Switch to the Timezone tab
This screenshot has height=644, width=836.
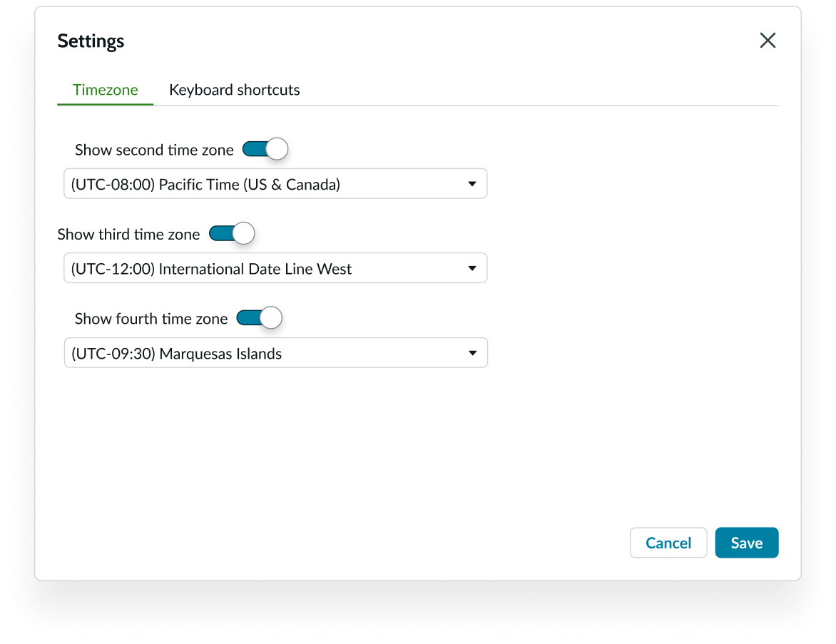coord(106,90)
